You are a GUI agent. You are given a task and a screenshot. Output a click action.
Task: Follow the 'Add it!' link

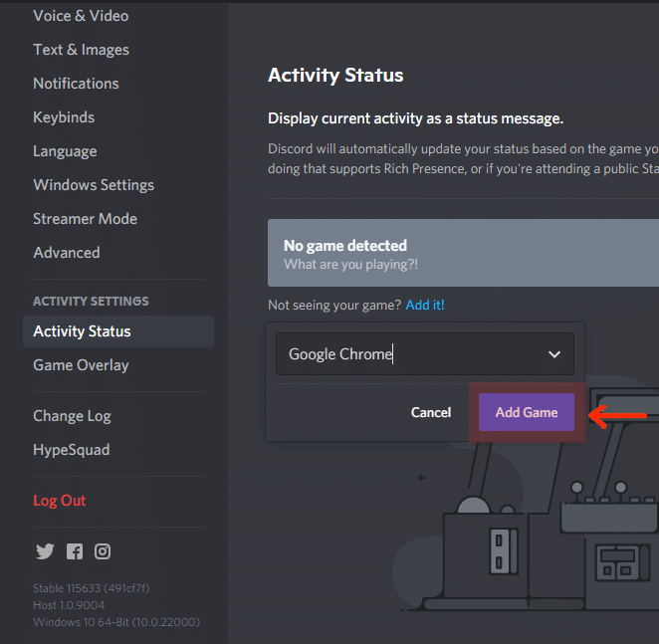coord(425,305)
